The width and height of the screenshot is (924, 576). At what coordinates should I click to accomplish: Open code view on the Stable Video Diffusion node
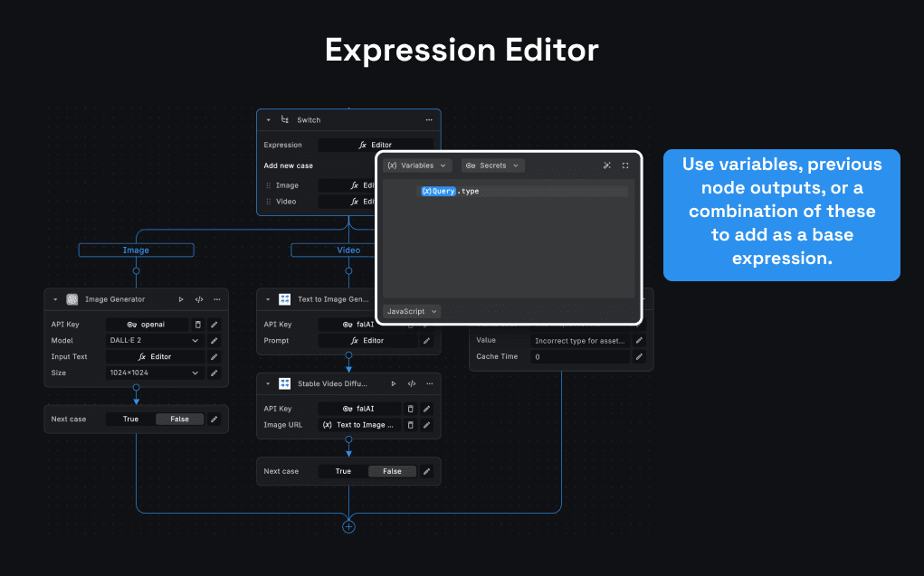coord(411,383)
